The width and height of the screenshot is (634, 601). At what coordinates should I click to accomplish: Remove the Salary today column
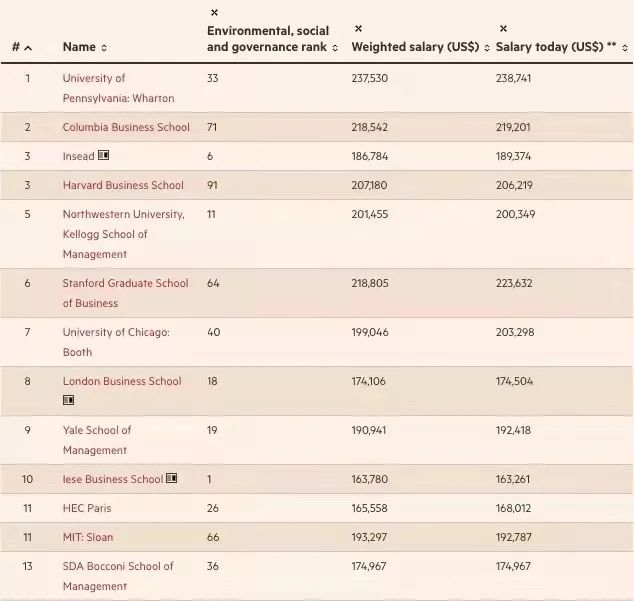pyautogui.click(x=503, y=29)
